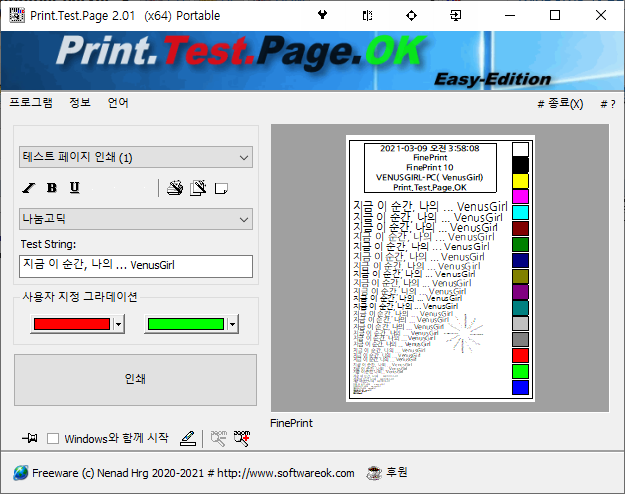The image size is (625, 494).
Task: Click the print preview page thumbnail
Action: click(x=440, y=268)
